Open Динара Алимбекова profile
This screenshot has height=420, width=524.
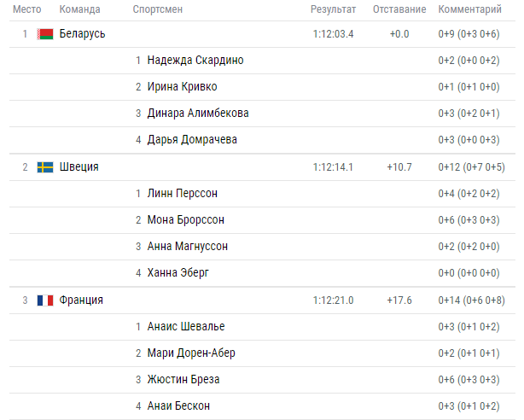click(x=198, y=114)
